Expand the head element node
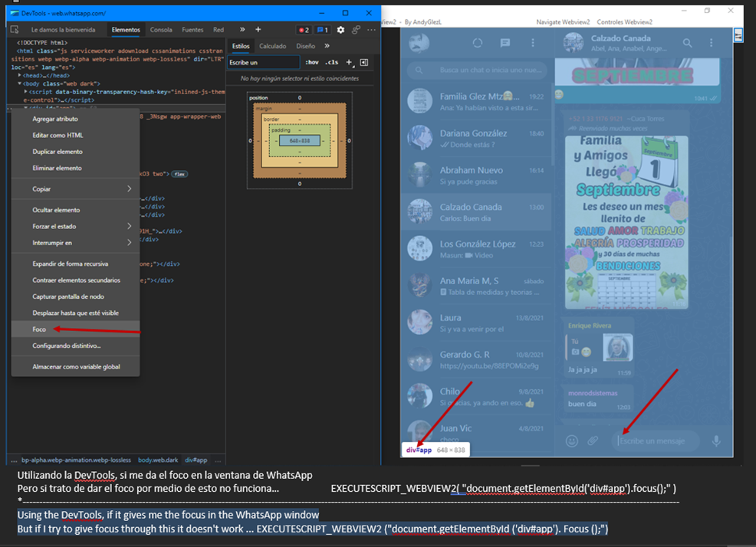756x547 pixels. pyautogui.click(x=19, y=76)
